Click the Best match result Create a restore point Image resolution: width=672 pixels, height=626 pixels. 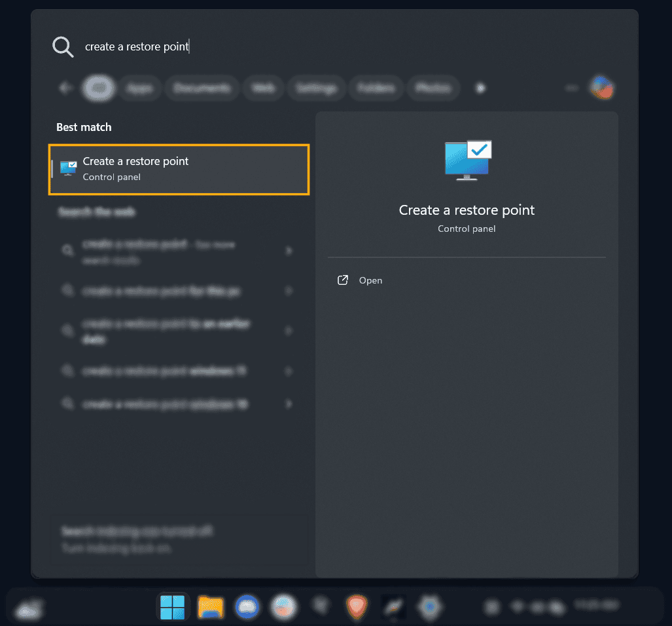tap(179, 169)
